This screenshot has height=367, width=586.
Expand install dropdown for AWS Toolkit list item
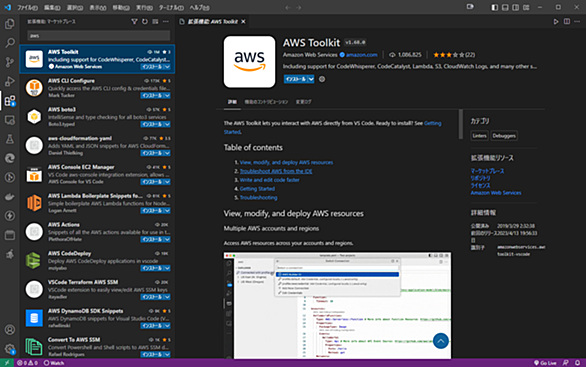167,67
